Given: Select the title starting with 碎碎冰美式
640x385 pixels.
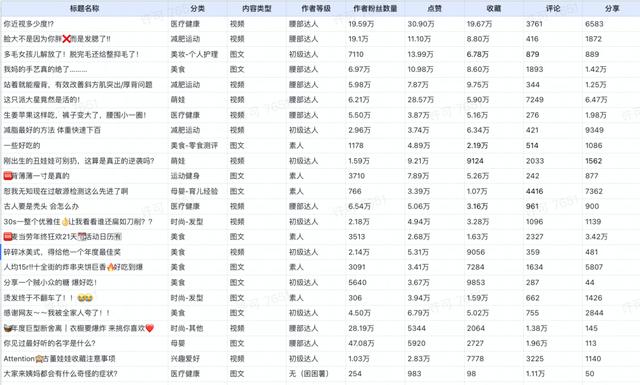Looking at the screenshot, I should tap(62, 252).
